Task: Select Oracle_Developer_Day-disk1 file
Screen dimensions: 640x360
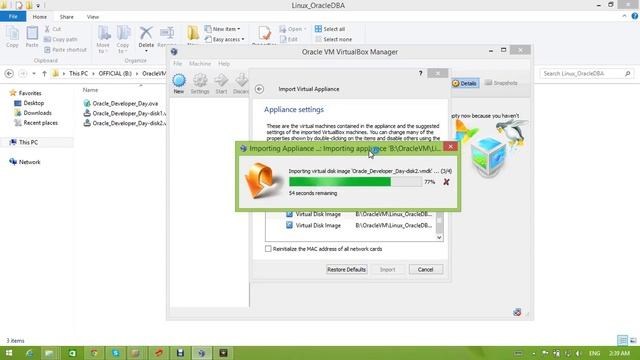Action: pos(125,113)
